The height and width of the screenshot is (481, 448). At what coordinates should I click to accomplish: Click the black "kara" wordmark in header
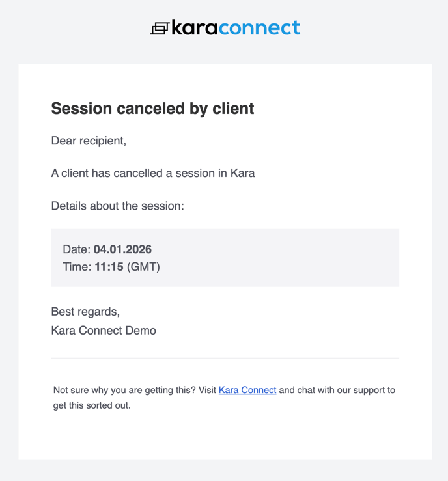[x=195, y=27]
